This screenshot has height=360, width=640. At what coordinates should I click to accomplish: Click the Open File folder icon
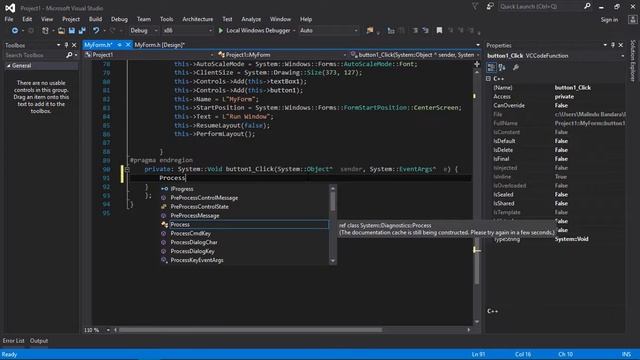click(x=61, y=31)
